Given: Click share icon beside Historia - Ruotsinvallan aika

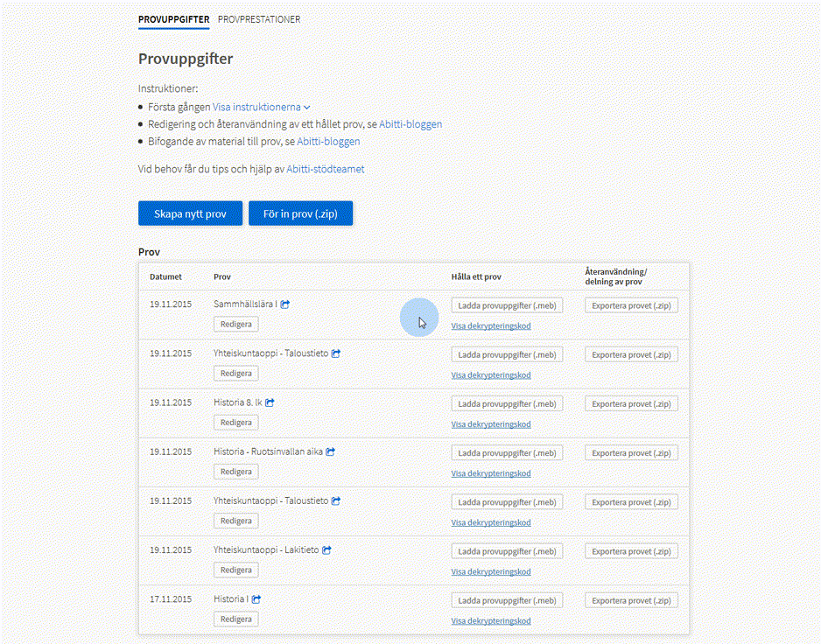Looking at the screenshot, I should (x=331, y=451).
